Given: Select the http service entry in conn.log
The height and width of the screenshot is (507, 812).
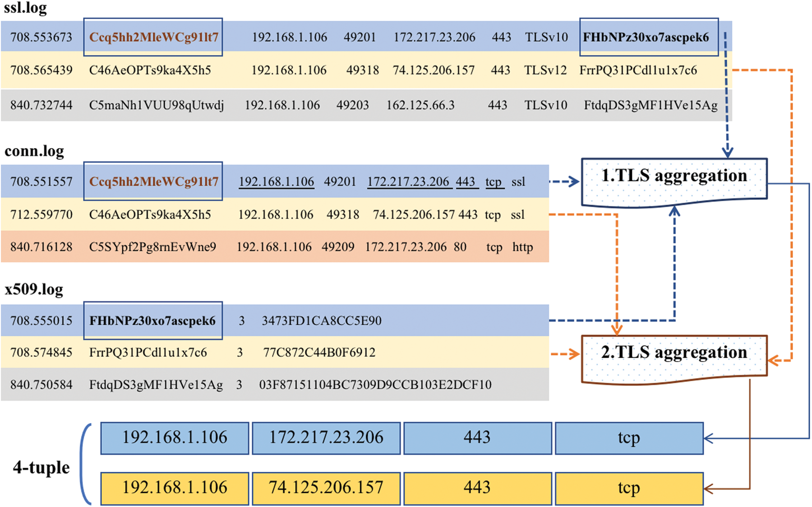Looking at the screenshot, I should pos(522,247).
